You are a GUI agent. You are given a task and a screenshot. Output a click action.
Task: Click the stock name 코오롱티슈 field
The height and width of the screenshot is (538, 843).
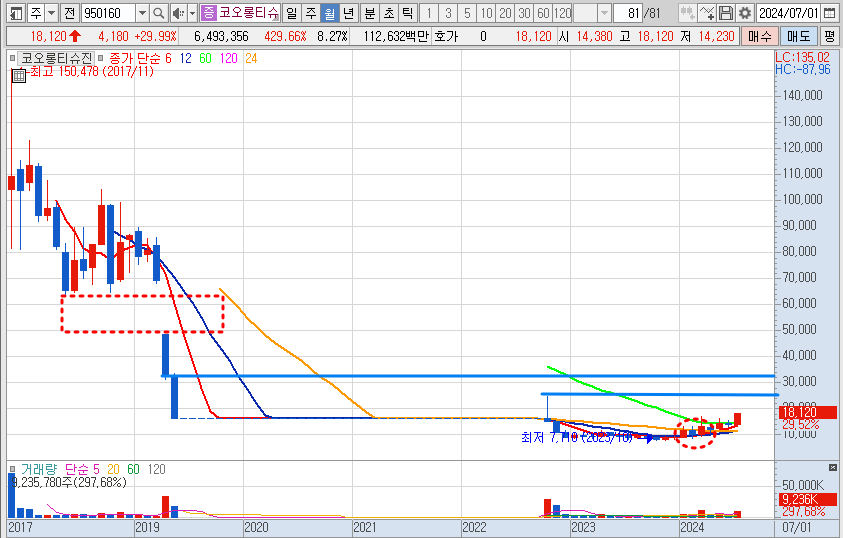[x=249, y=13]
